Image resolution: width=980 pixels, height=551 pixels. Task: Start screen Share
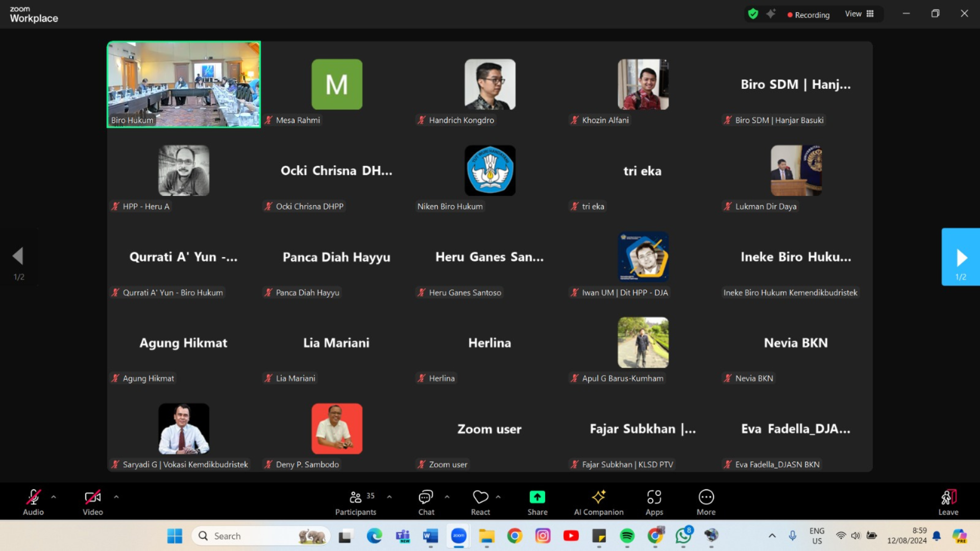pos(537,502)
